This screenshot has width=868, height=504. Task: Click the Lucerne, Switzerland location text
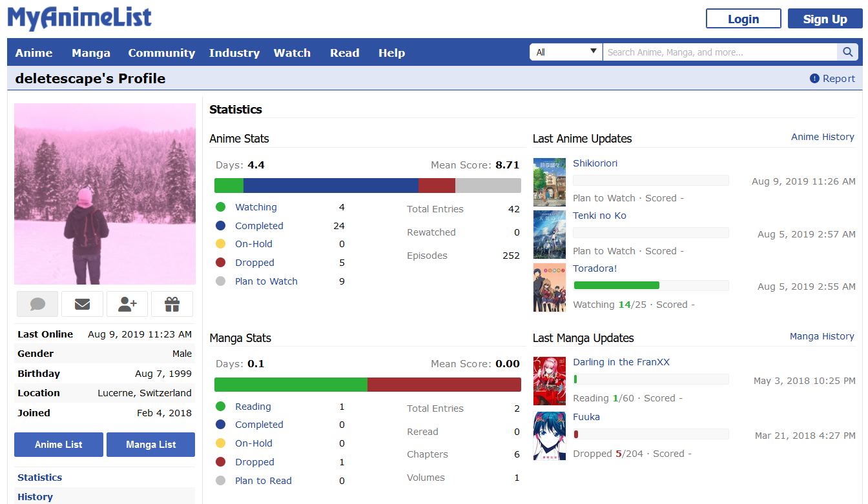click(x=145, y=393)
